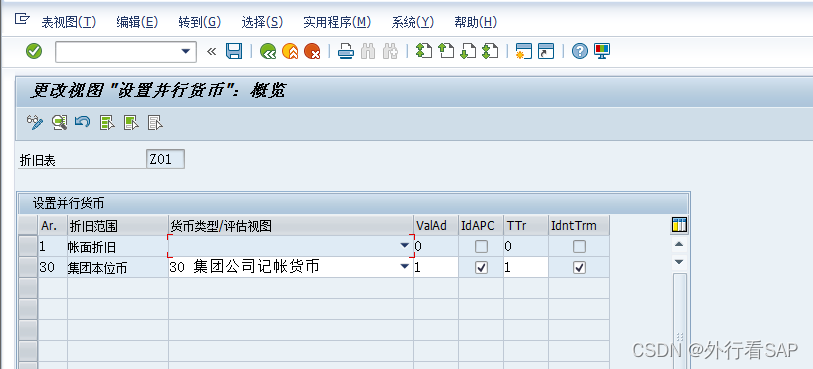Open currency type dropdown in 集团本位币 row
The height and width of the screenshot is (369, 813).
click(x=405, y=266)
